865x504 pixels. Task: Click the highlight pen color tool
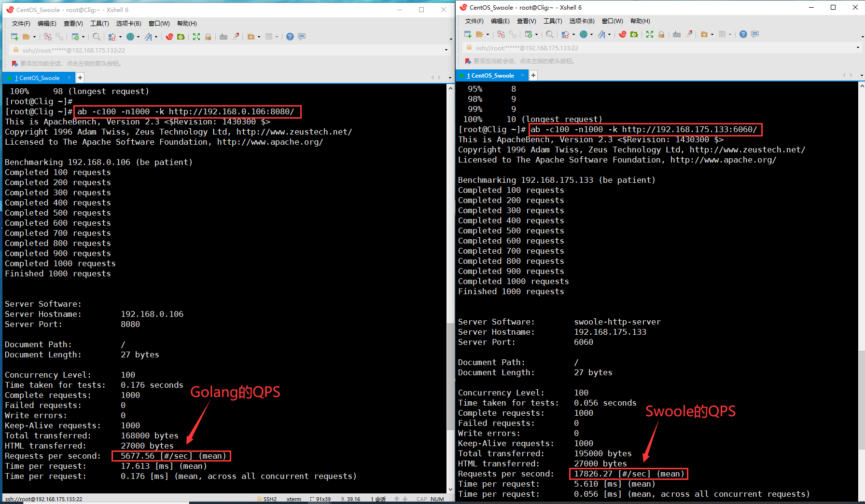(x=235, y=37)
